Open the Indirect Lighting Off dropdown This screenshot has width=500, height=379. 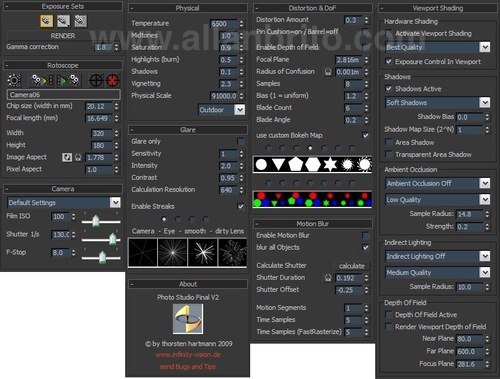[x=438, y=256]
